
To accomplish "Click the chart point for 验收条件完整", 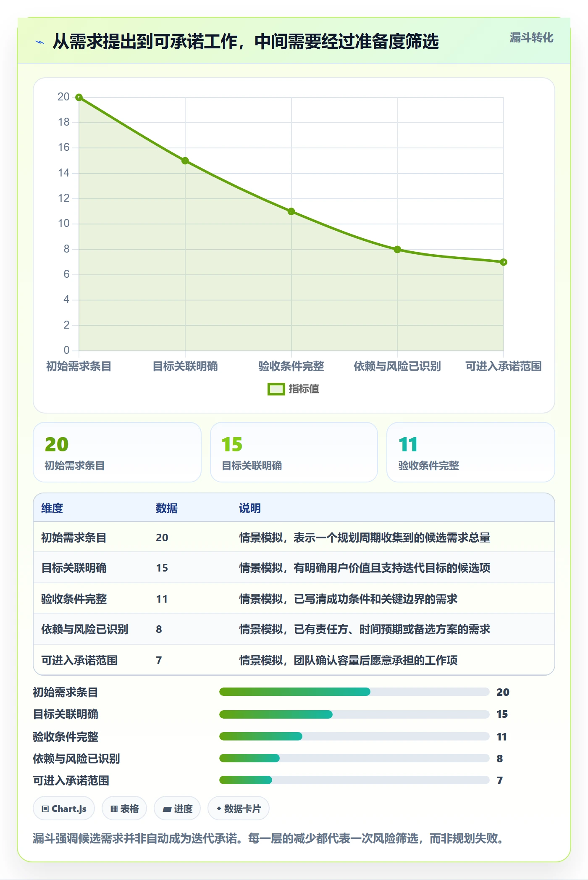I will [291, 211].
